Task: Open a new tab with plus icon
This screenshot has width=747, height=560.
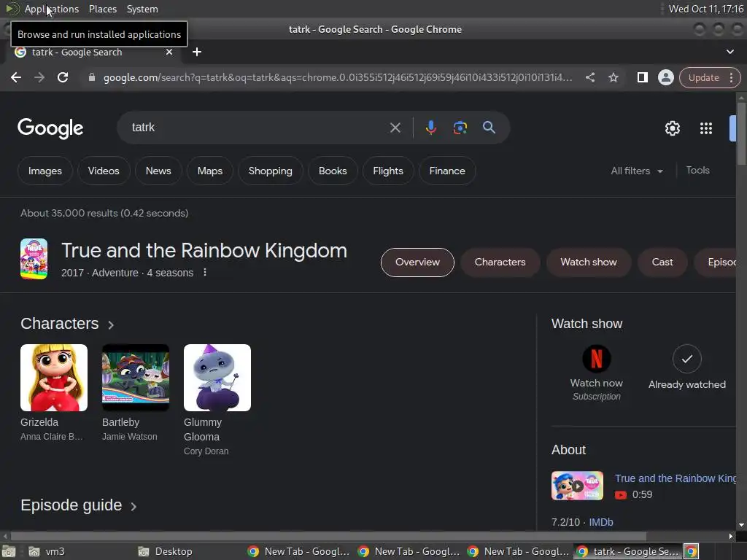Action: (197, 52)
